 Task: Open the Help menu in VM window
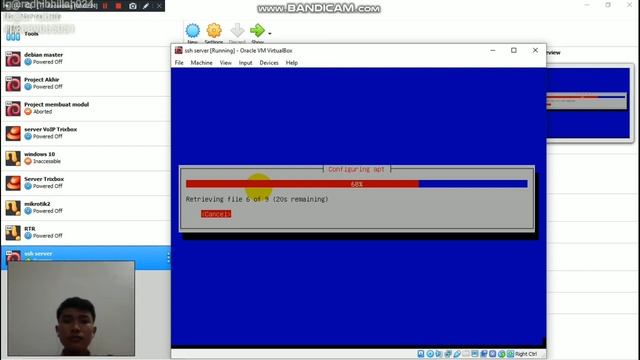point(291,63)
